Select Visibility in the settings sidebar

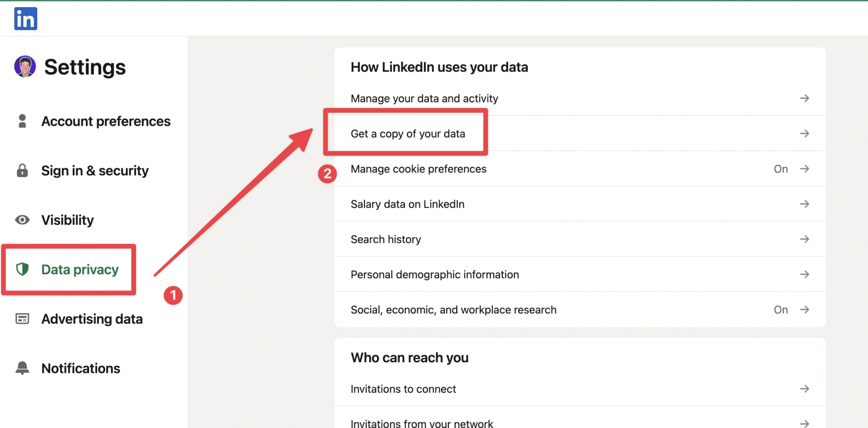[67, 220]
